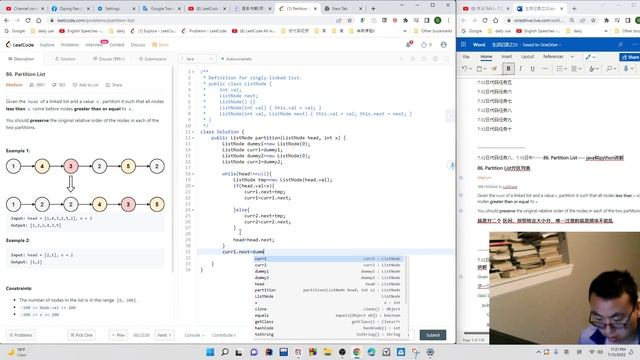Open the paste clipboard menu in Word
Viewport: 640px width, 360px height.
(481, 69)
